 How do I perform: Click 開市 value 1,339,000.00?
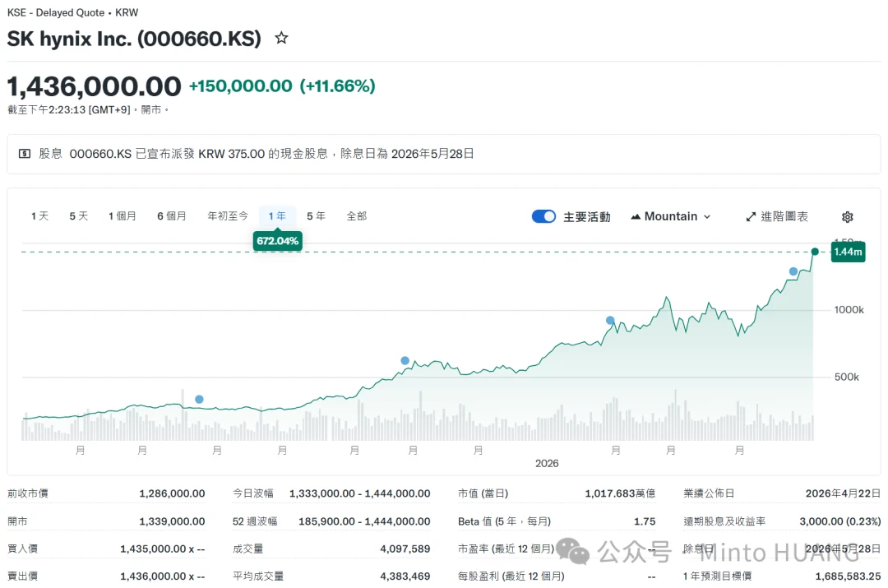click(x=172, y=521)
